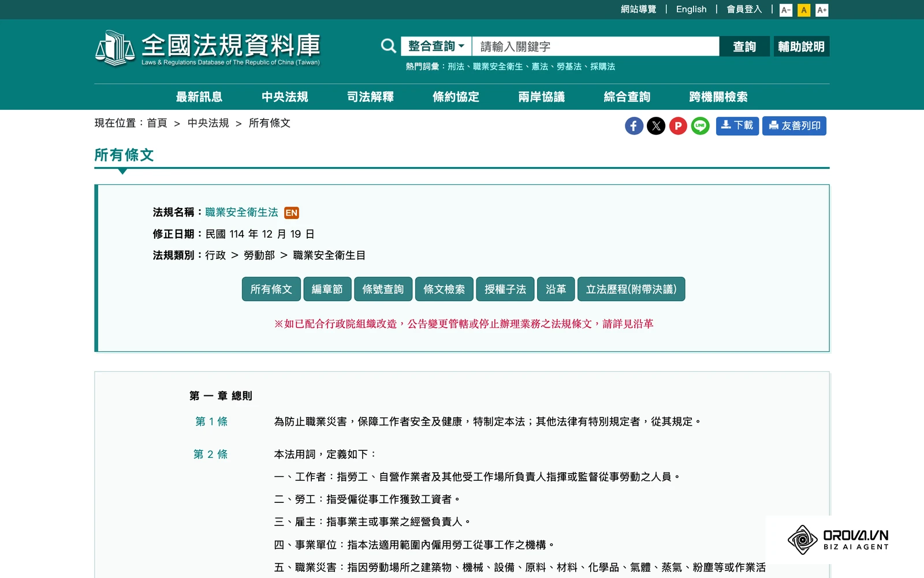
Task: Open the 整合查詢 search type dropdown
Action: [437, 46]
